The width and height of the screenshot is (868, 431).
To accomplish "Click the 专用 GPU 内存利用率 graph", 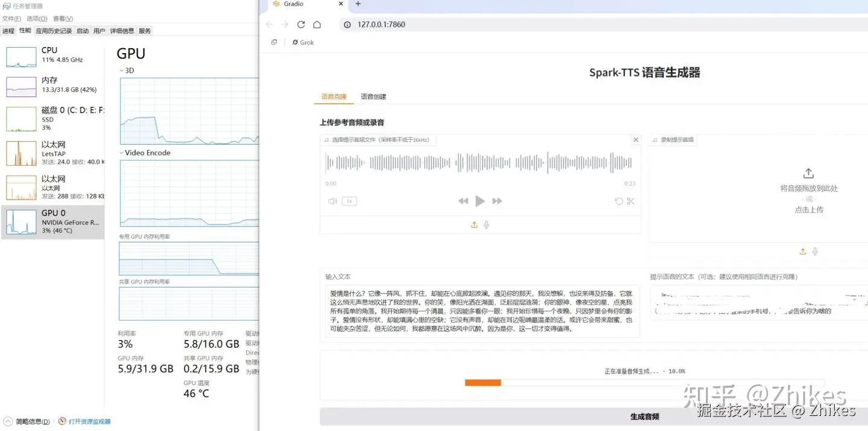I will pyautogui.click(x=189, y=259).
